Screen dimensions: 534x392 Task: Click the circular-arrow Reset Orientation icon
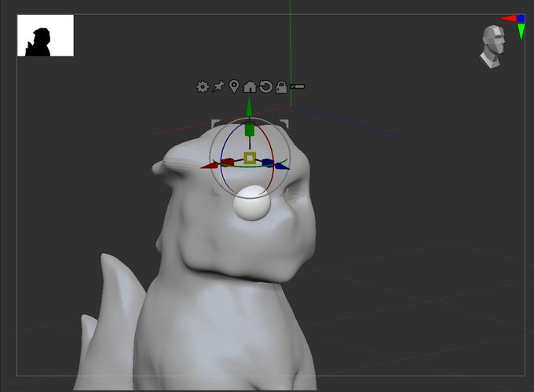click(265, 86)
